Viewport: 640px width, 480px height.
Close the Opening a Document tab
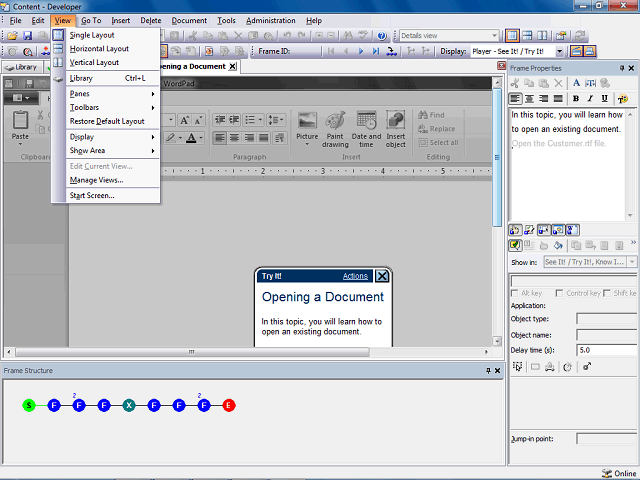point(233,66)
